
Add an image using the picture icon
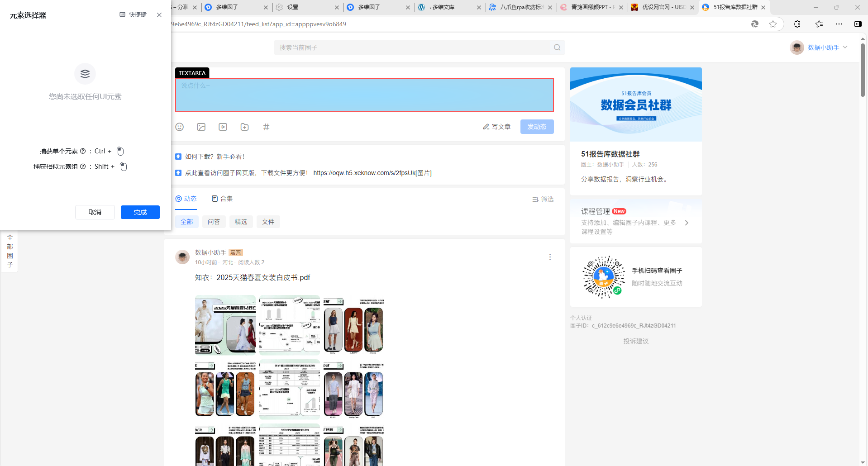click(201, 127)
